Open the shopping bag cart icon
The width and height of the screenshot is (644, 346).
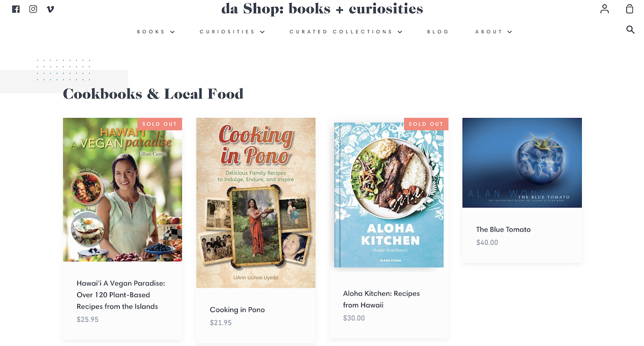point(630,9)
